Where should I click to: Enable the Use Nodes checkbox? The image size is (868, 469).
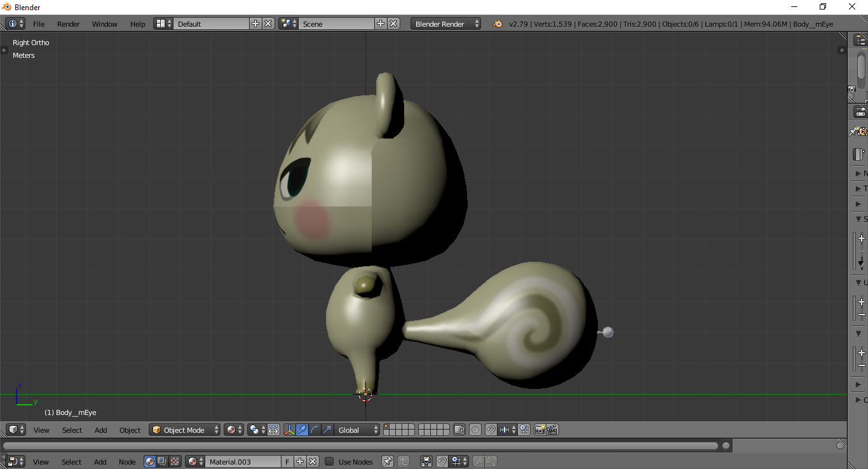point(329,462)
